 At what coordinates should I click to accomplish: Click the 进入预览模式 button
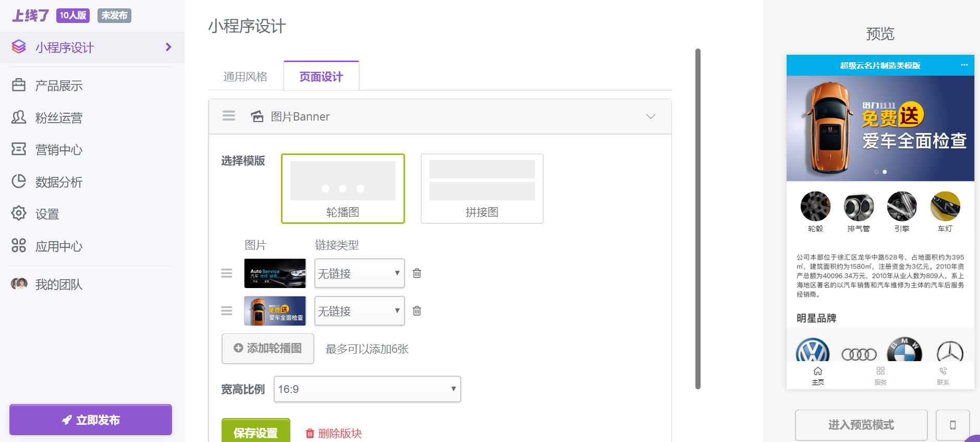coord(861,425)
